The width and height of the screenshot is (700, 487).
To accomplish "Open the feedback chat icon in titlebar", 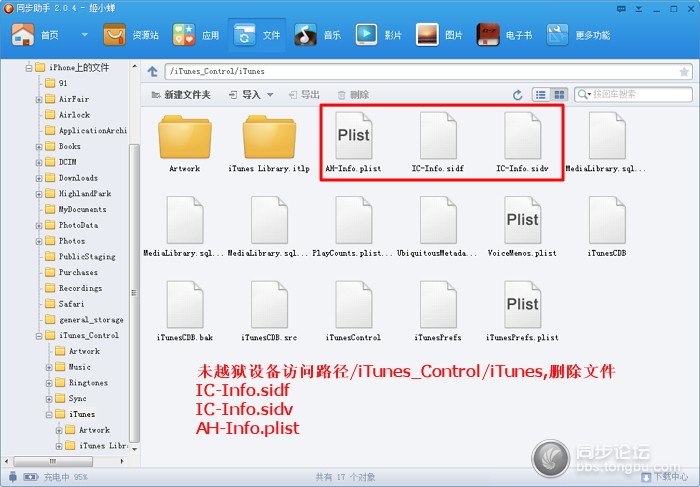I will 621,8.
